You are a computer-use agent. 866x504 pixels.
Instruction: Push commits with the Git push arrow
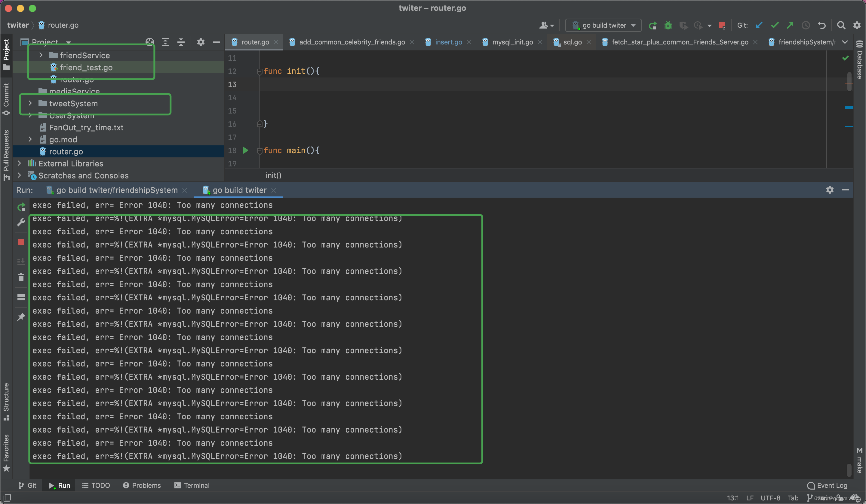pos(790,25)
